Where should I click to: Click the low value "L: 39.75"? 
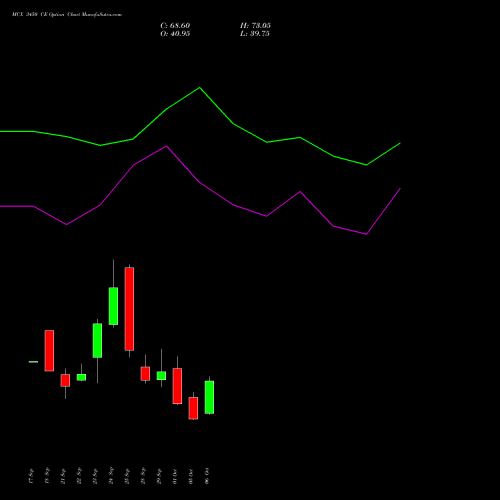point(255,34)
